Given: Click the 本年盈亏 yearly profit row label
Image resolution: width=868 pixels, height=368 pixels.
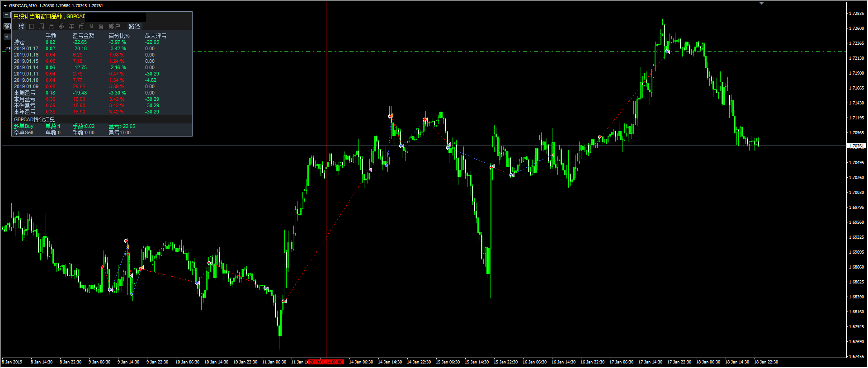Looking at the screenshot, I should 24,112.
